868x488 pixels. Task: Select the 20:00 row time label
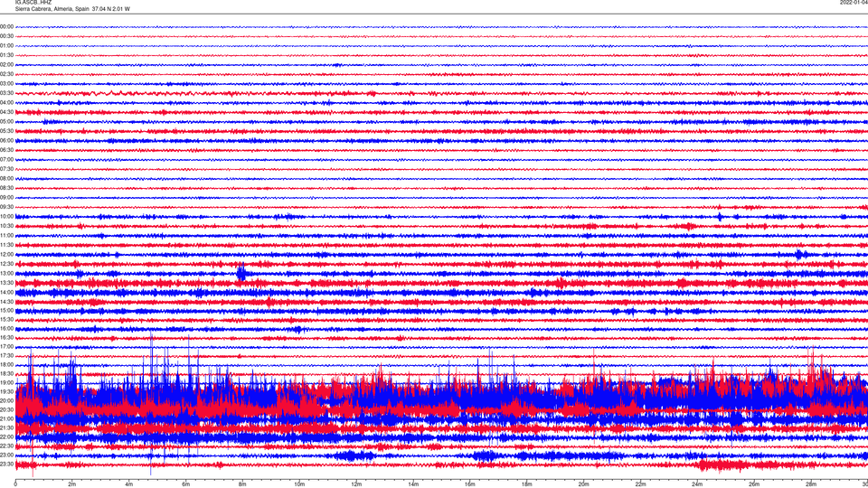click(x=6, y=400)
